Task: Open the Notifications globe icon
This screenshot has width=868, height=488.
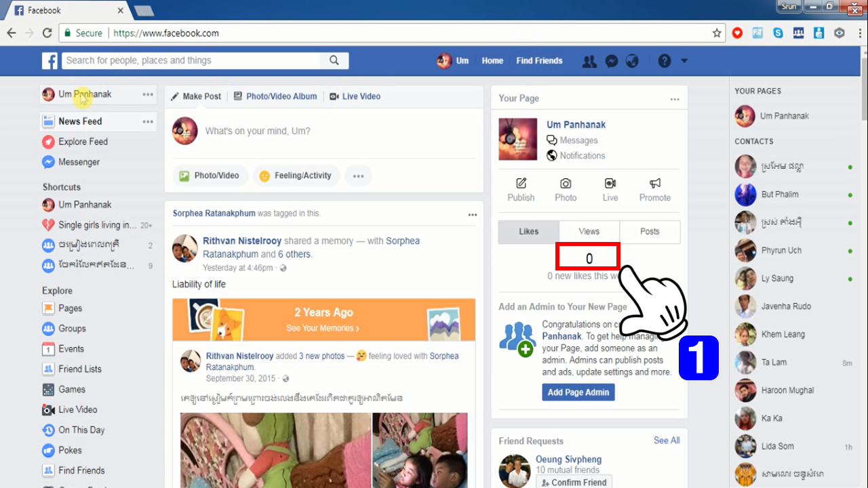Action: pyautogui.click(x=632, y=61)
